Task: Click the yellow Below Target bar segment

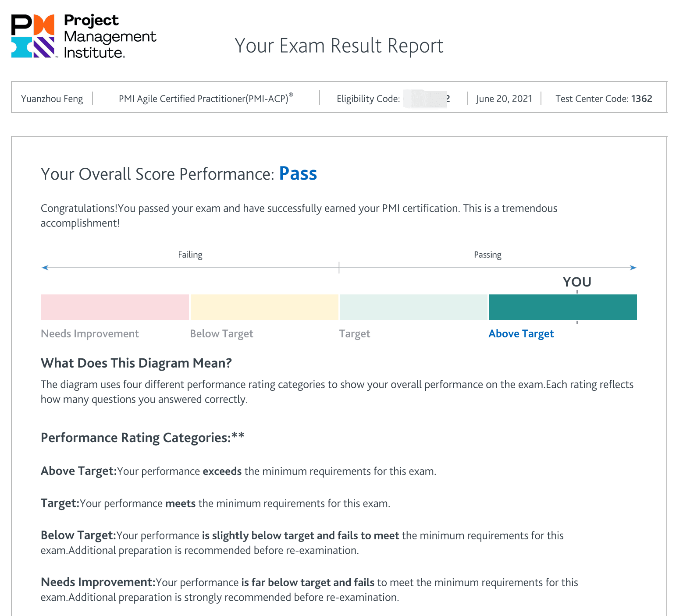Action: click(x=264, y=307)
